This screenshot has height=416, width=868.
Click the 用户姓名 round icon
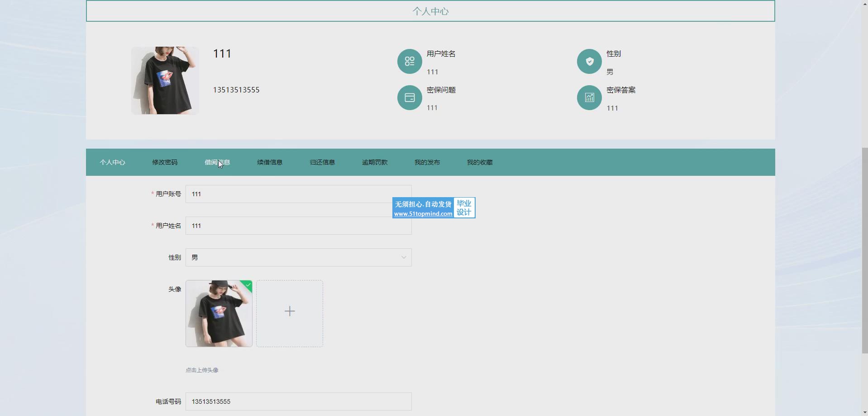pos(410,61)
